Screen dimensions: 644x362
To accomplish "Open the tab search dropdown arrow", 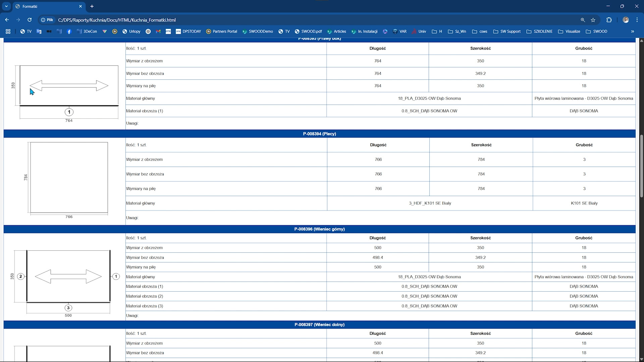I will (x=6, y=6).
